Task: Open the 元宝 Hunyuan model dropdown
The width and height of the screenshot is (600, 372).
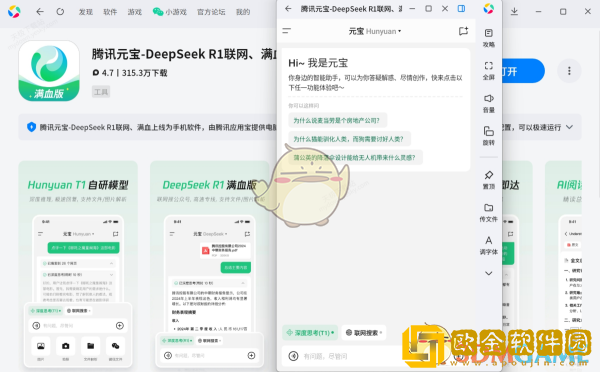Action: 375,31
